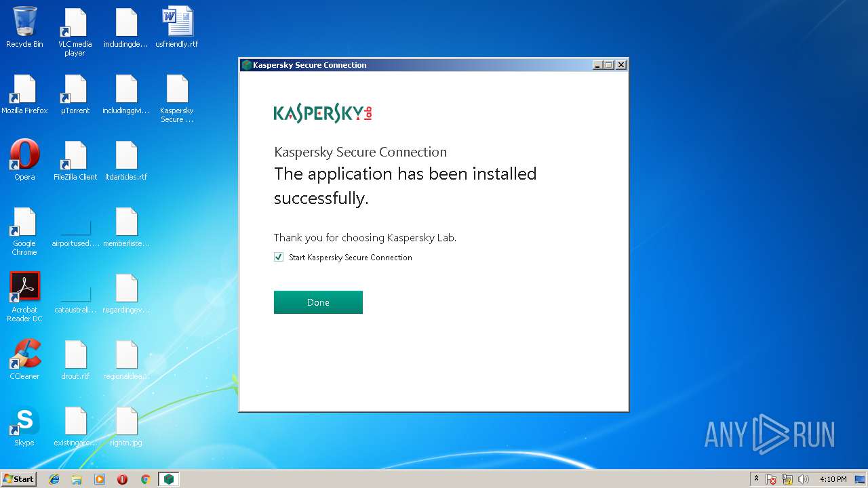
Task: Select the regionaldea file icon
Action: [x=126, y=359]
